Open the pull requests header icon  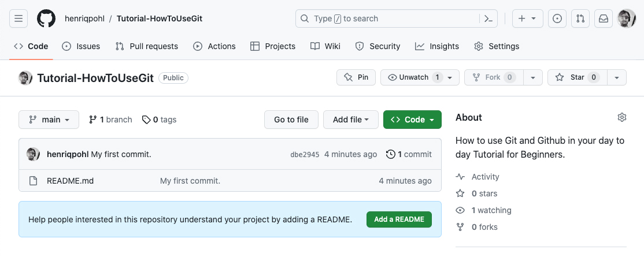[580, 18]
